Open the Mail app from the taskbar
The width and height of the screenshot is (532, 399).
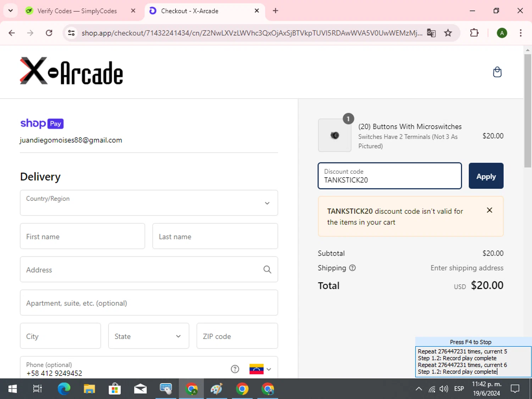pos(140,389)
